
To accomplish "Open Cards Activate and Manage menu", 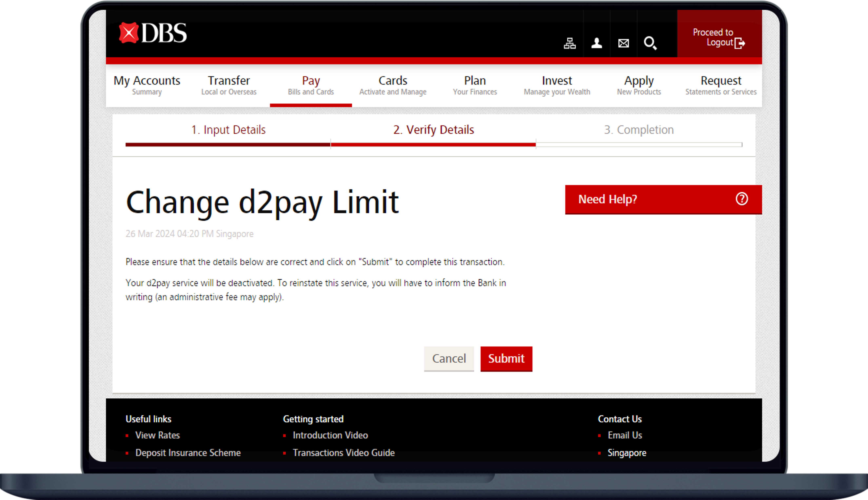I will pos(393,85).
